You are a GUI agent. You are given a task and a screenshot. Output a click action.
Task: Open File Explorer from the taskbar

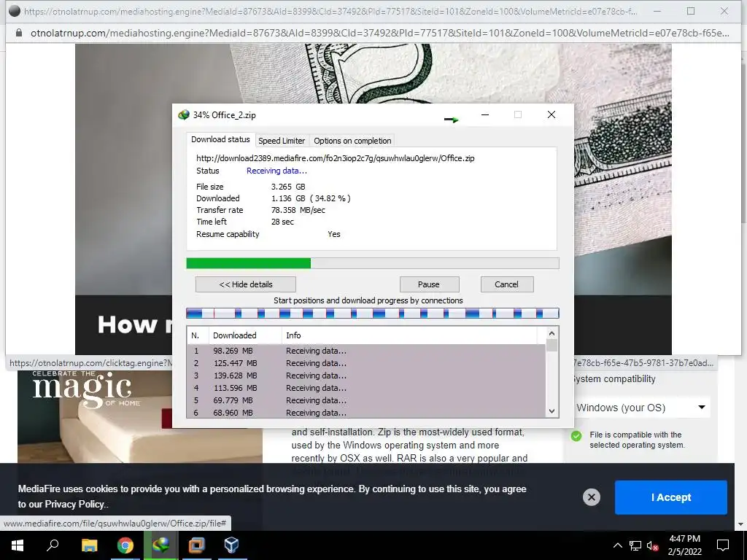[x=89, y=545]
